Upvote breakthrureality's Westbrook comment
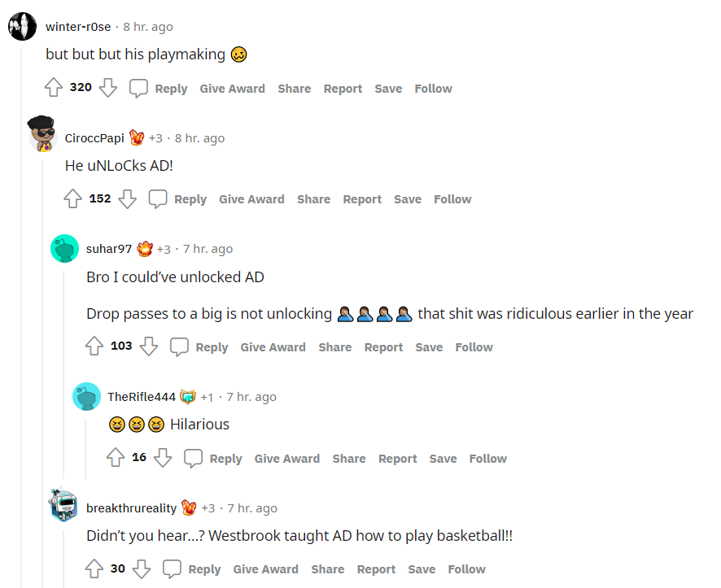The width and height of the screenshot is (721, 588). pyautogui.click(x=94, y=568)
